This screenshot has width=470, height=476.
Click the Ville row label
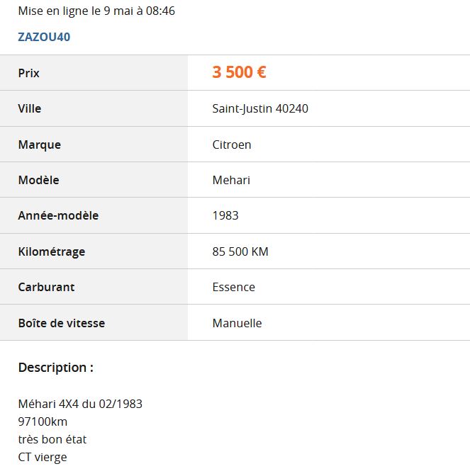coord(30,108)
